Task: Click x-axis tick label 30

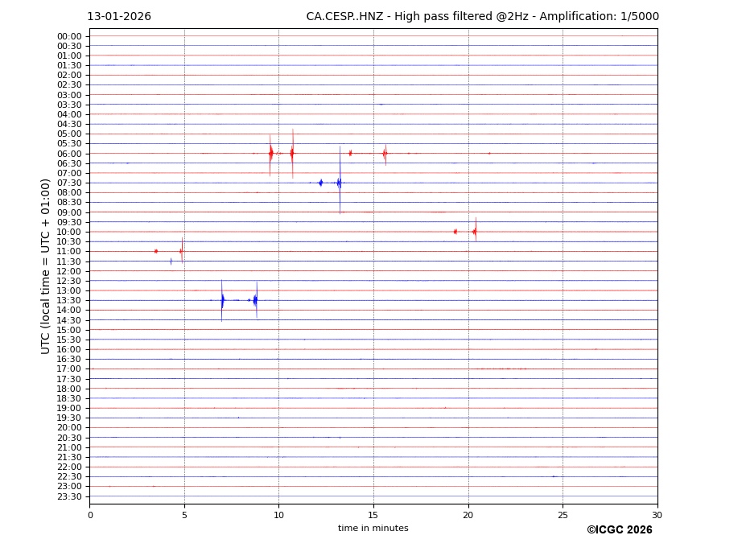Action: click(x=657, y=515)
